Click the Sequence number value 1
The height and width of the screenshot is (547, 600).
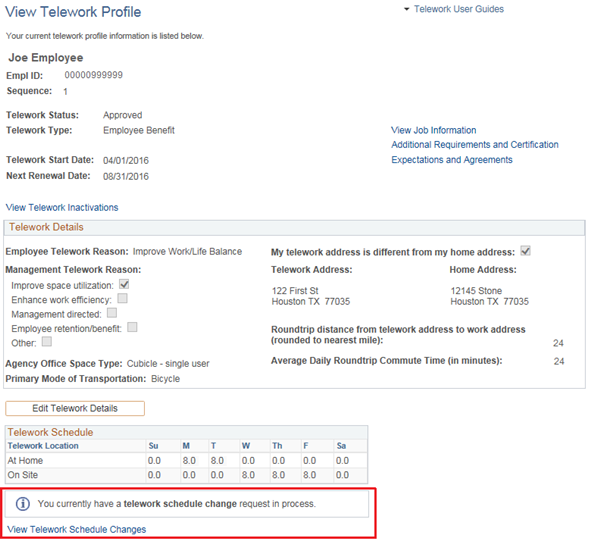(66, 91)
